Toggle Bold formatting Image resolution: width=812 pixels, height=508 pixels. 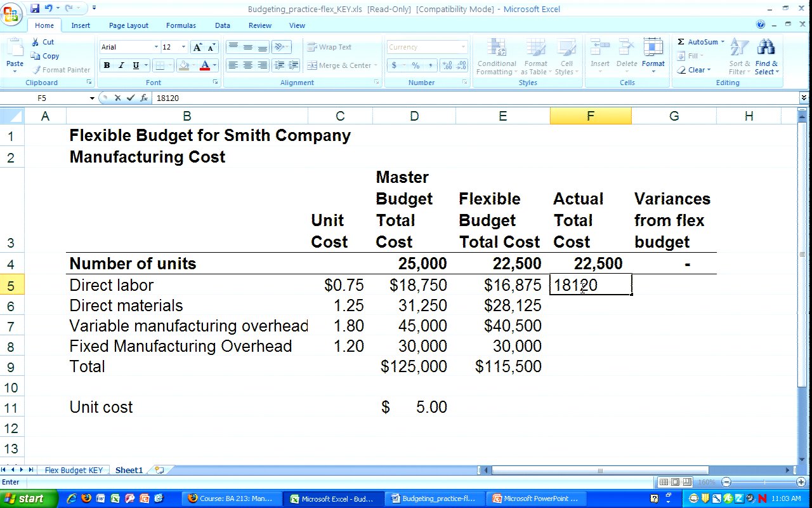(107, 65)
